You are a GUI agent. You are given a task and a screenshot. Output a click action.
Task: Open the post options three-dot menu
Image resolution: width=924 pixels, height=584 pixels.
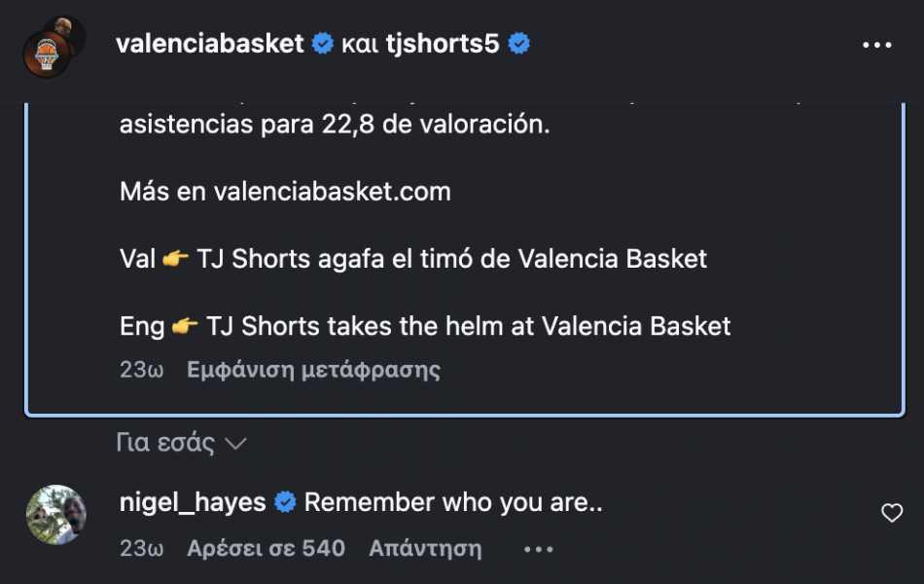click(x=877, y=45)
